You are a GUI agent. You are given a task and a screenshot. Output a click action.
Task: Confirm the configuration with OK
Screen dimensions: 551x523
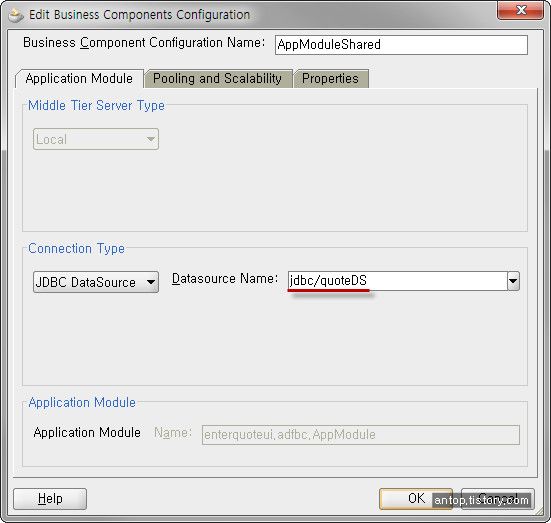416,498
